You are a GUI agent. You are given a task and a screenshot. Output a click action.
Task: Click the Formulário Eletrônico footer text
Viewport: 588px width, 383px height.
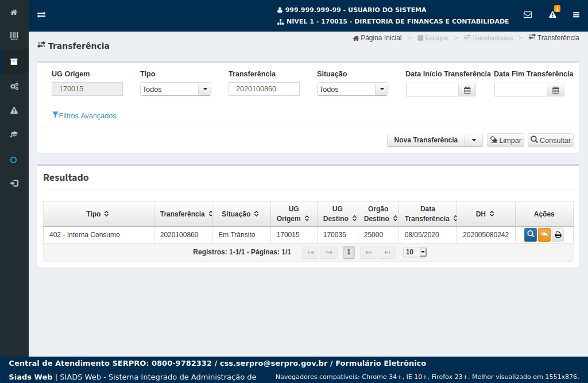click(x=381, y=363)
